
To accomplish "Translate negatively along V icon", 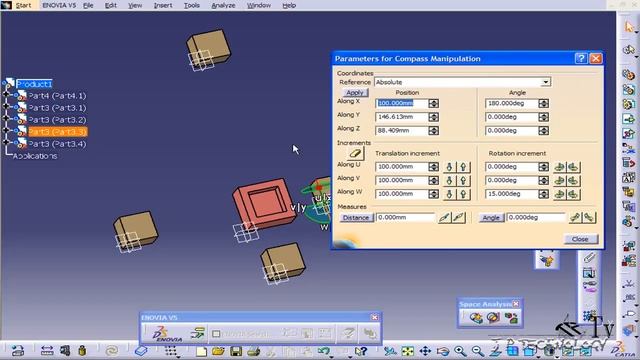I will pyautogui.click(x=449, y=180).
